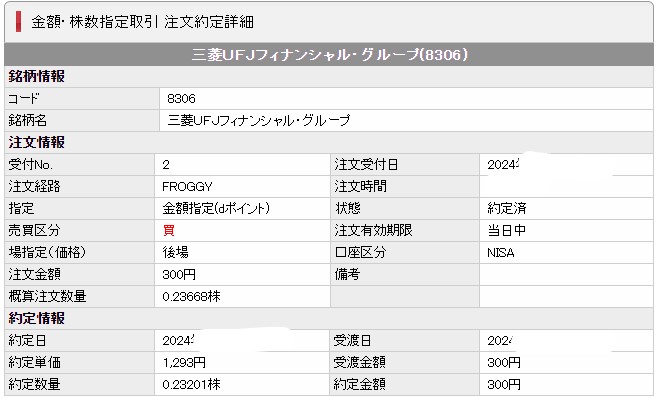The image size is (667, 405).
Task: Click the 約定日 date value starting 2024
Action: click(x=178, y=340)
